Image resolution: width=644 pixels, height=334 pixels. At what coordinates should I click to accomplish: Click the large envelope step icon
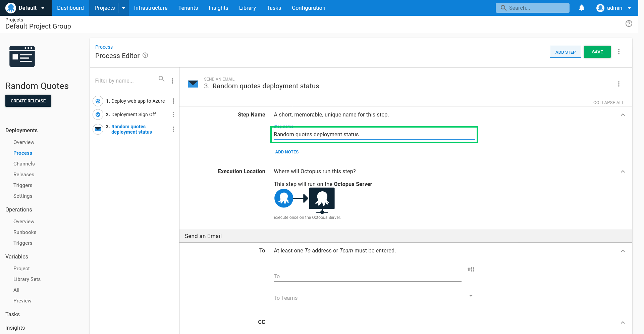point(193,84)
